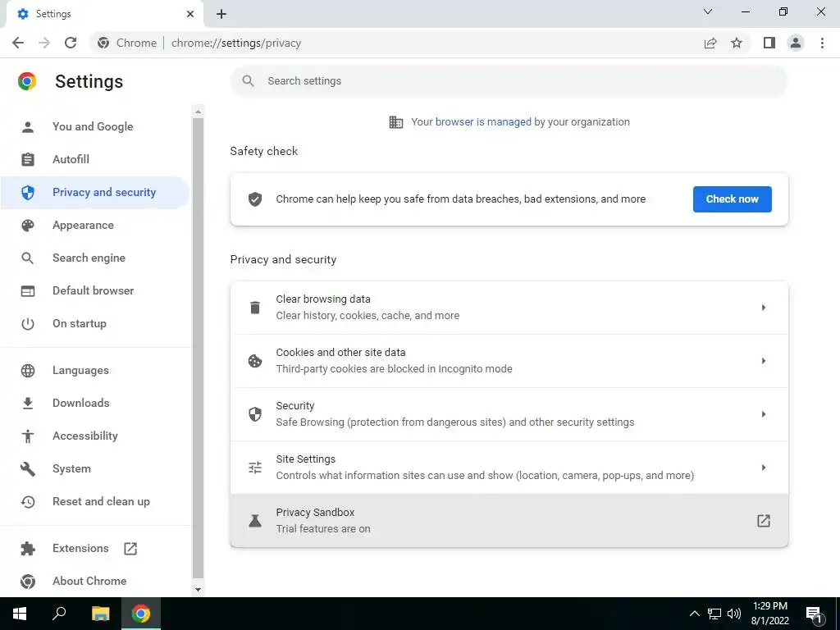
Task: Open About Chrome page
Action: (x=95, y=582)
